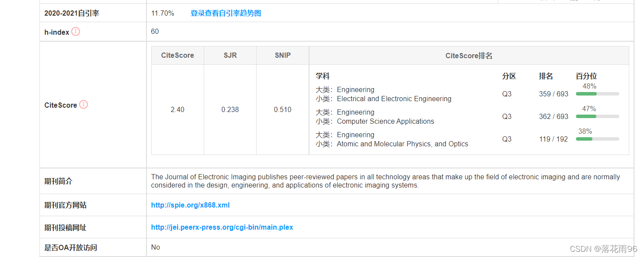
Task: Click the 47% percentile progress bar
Action: click(597, 116)
